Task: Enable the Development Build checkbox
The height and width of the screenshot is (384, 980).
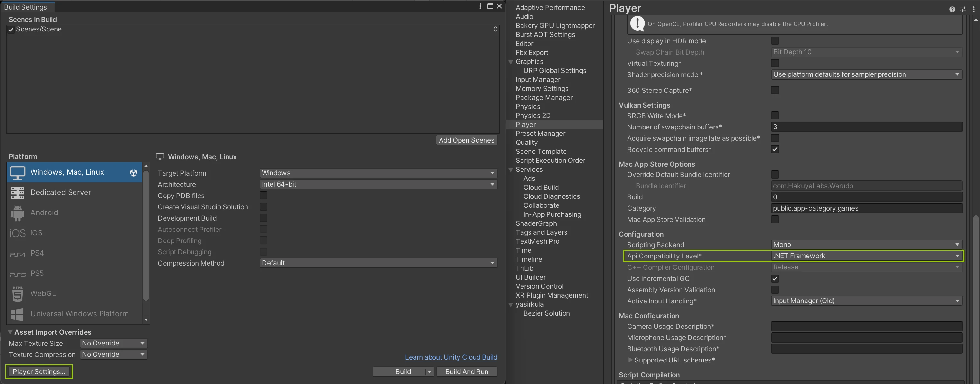Action: pos(263,218)
